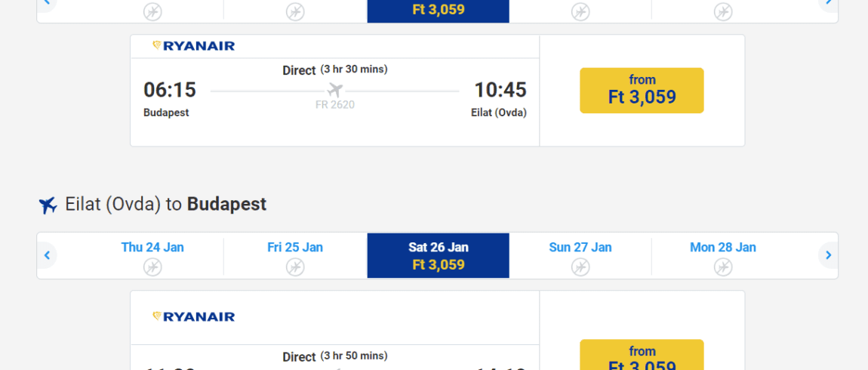Click the plane icon above FR 2620

click(335, 90)
